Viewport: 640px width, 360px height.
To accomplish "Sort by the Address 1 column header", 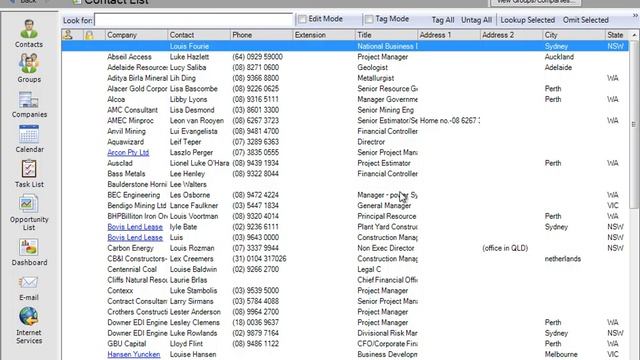I will 449,35.
